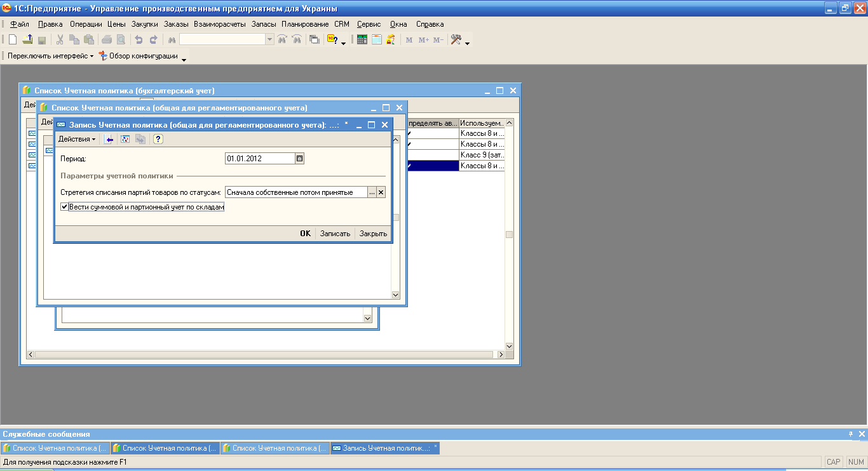Open print preview icon in toolbar
The width and height of the screenshot is (868, 471).
[x=121, y=39]
